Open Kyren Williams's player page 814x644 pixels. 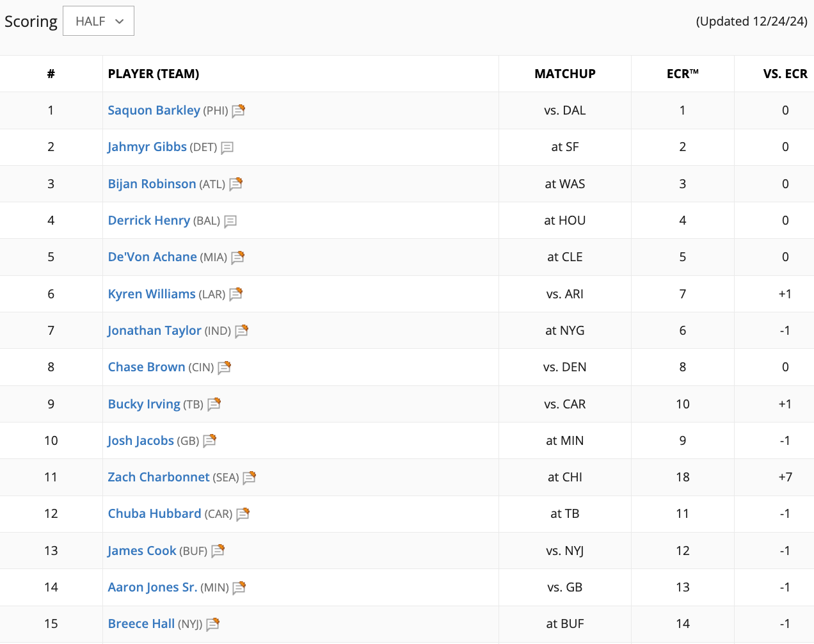152,294
